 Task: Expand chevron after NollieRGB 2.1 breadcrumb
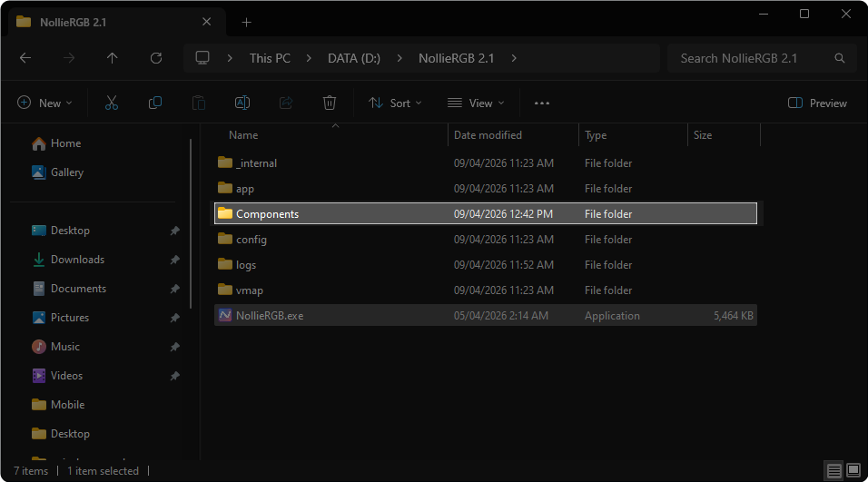[x=514, y=58]
